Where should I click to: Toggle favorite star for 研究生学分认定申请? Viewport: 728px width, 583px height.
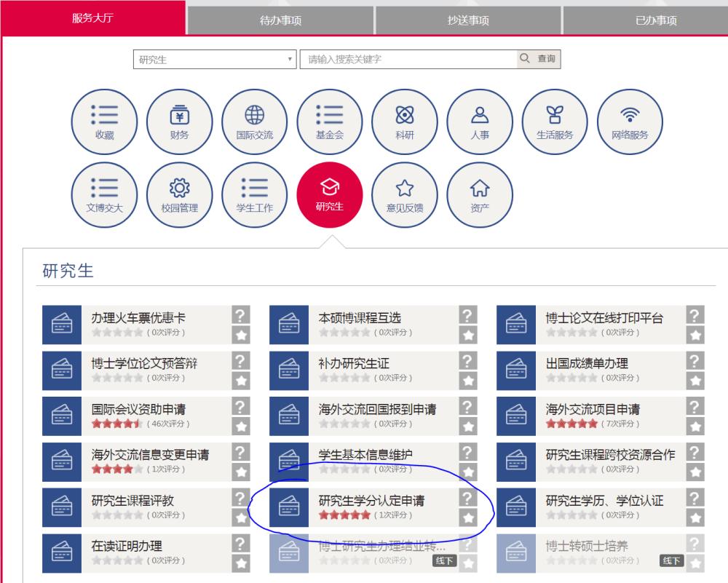click(x=468, y=517)
